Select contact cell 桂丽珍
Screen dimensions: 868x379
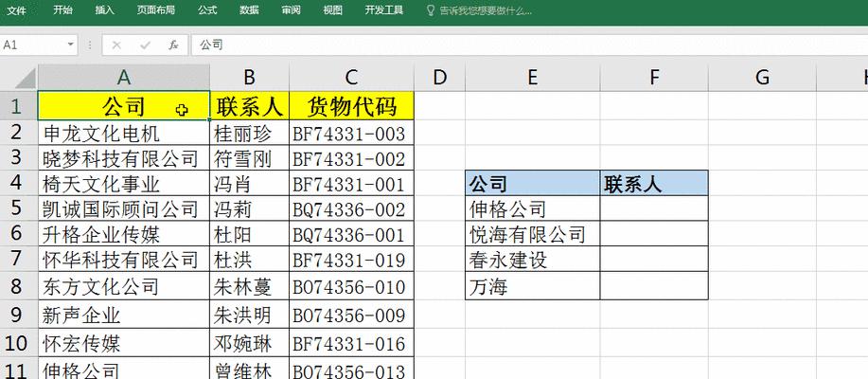(250, 133)
